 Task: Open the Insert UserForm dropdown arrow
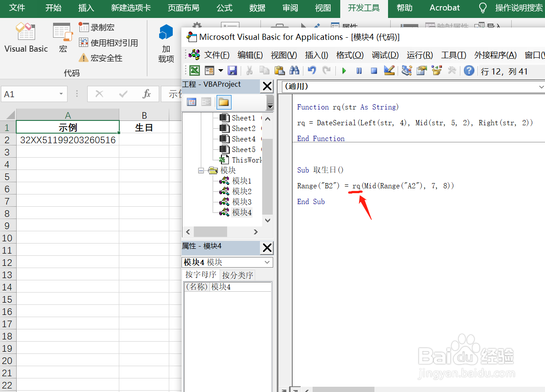pos(221,71)
